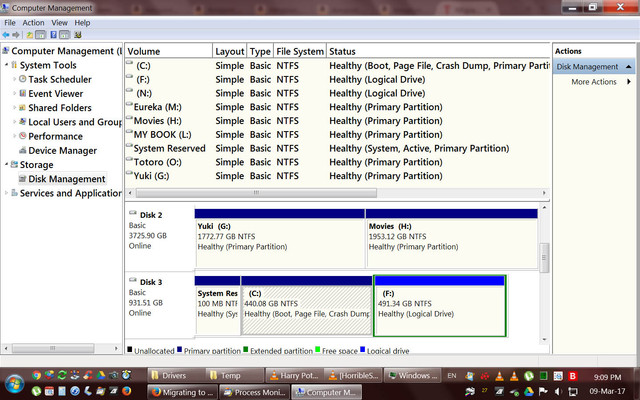Click the red B icon in system tray

(x=573, y=376)
